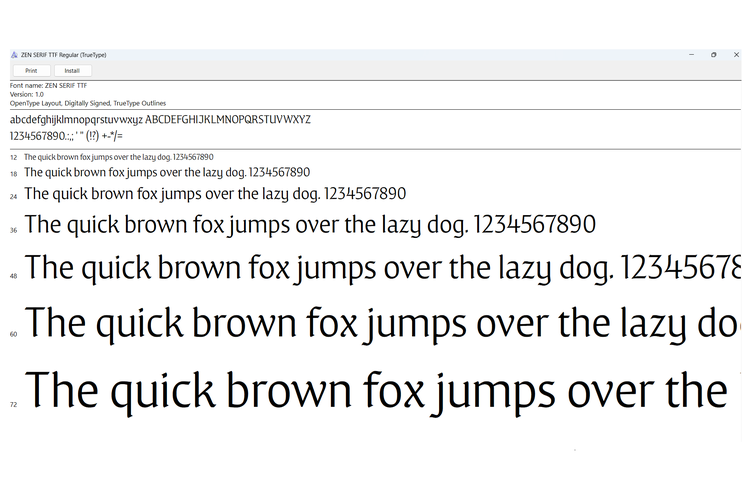Click the Print button
The height and width of the screenshot is (500, 750).
(x=31, y=71)
